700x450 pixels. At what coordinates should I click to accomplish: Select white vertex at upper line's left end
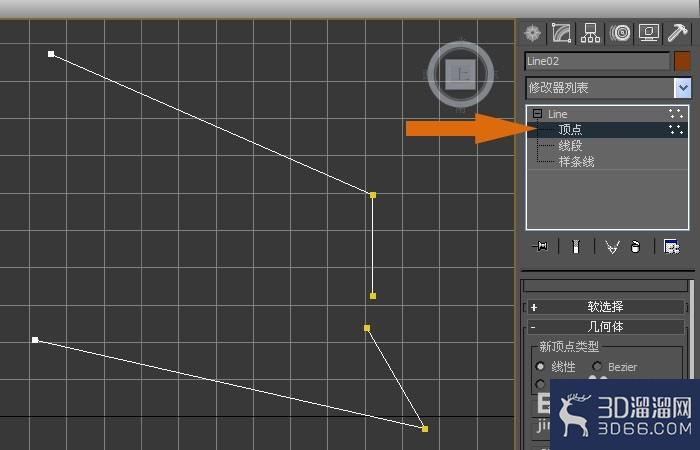pos(51,54)
